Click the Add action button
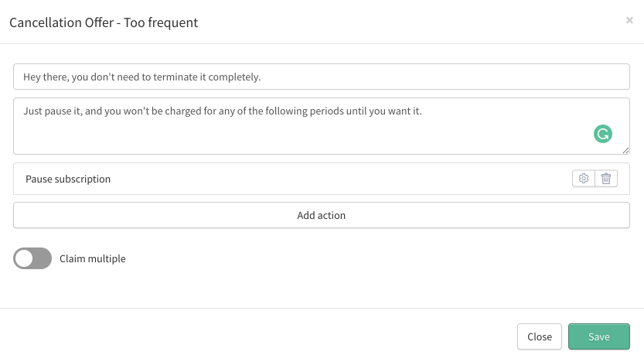Screen dimensions: 644x362 [321, 215]
